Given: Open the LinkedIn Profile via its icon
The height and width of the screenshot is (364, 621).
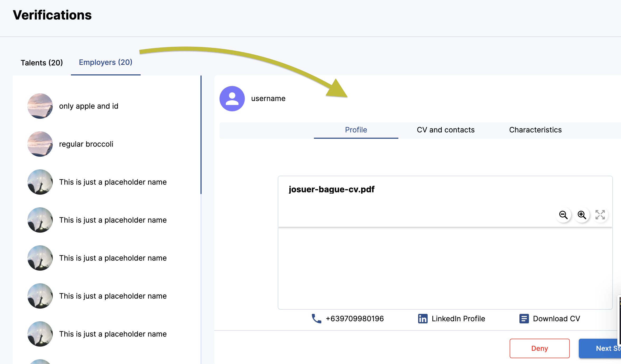Looking at the screenshot, I should (422, 318).
